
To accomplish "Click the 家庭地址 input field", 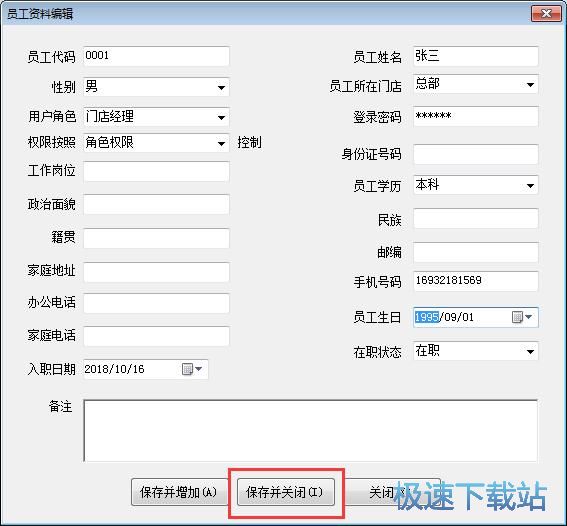I will click(156, 272).
